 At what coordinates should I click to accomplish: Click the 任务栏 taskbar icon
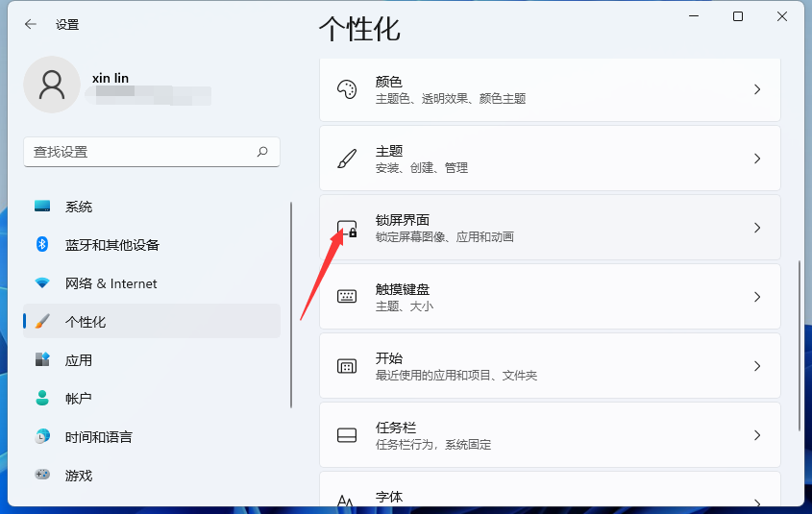coord(347,435)
